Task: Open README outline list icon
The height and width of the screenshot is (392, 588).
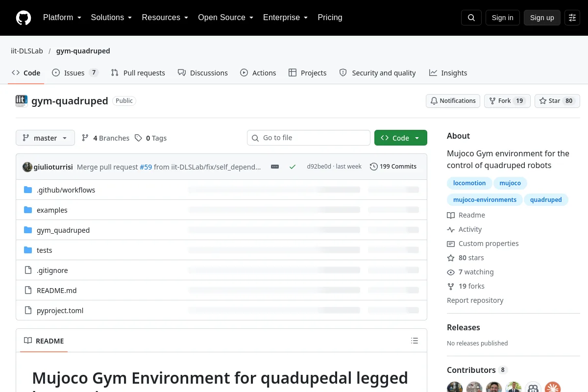Action: coord(415,341)
